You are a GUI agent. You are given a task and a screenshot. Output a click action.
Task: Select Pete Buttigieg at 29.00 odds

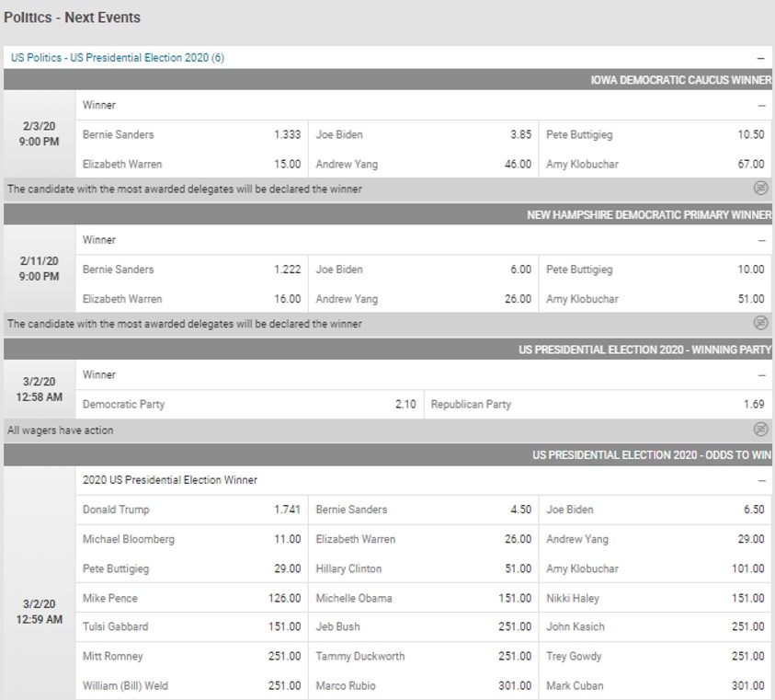click(x=192, y=568)
